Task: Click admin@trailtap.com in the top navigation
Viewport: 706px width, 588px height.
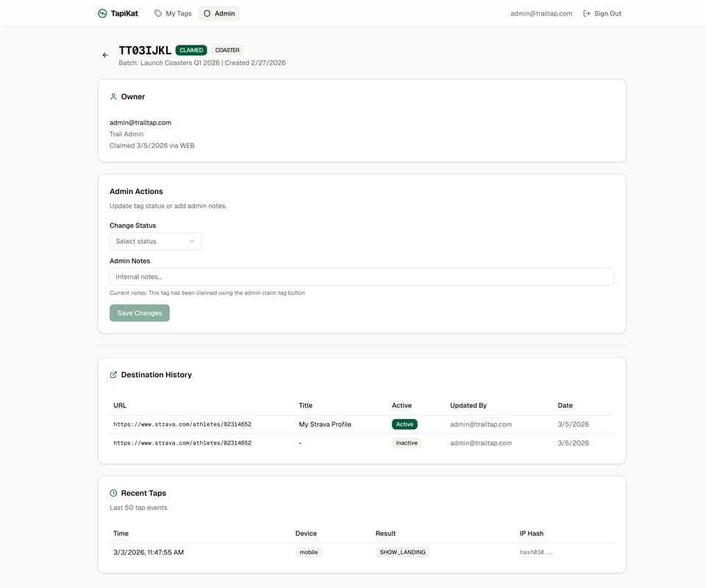Action: tap(541, 13)
